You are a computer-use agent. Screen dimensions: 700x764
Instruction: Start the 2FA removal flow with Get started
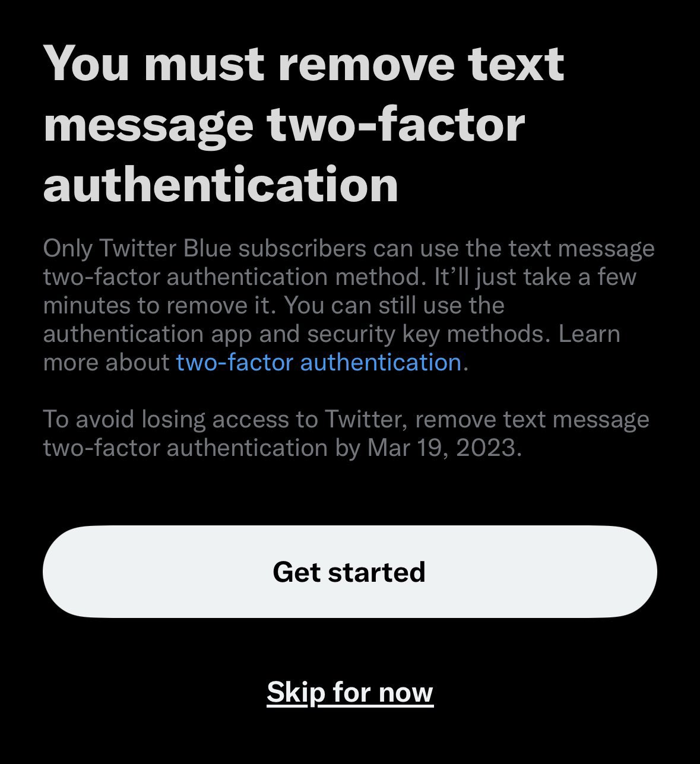point(350,572)
